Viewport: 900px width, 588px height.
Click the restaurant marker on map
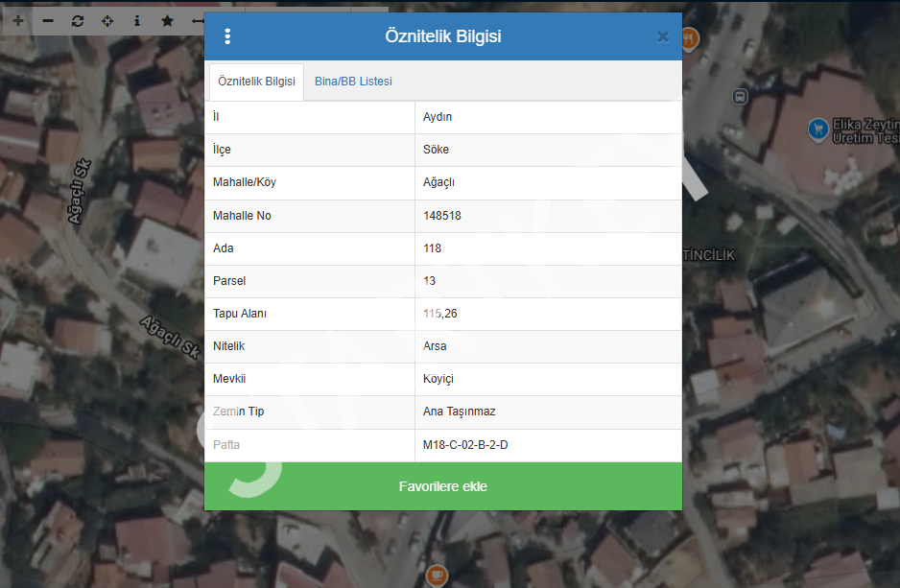(x=689, y=39)
